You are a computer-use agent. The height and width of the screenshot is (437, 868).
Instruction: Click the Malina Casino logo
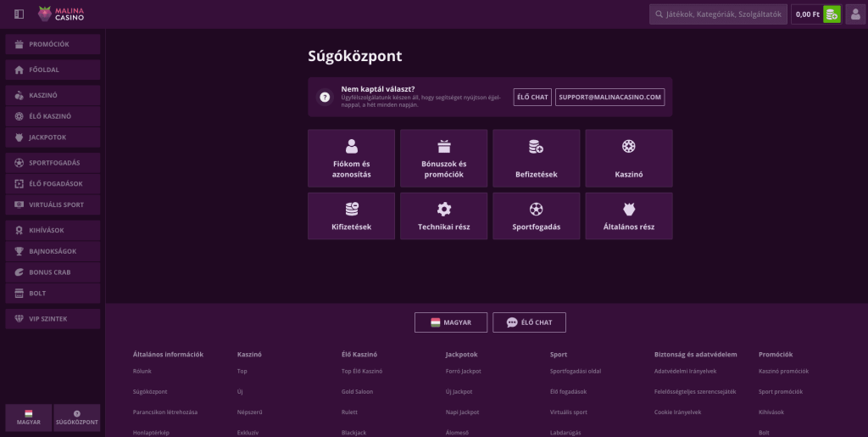coord(62,14)
